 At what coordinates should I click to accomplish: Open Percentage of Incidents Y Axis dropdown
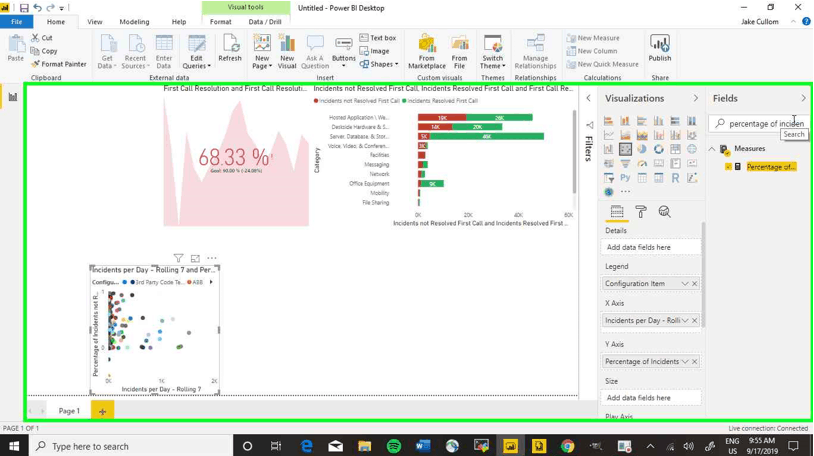coord(685,361)
